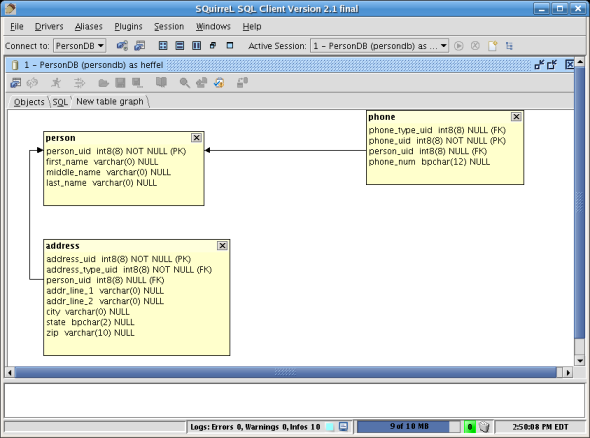This screenshot has width=590, height=438.
Task: Select the address table title
Action: click(x=62, y=246)
